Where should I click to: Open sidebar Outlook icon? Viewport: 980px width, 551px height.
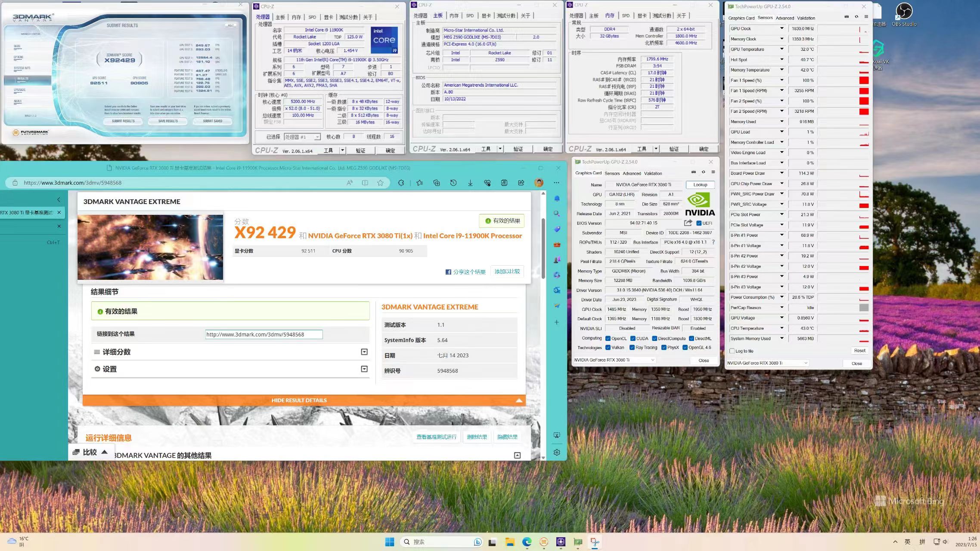pos(557,290)
